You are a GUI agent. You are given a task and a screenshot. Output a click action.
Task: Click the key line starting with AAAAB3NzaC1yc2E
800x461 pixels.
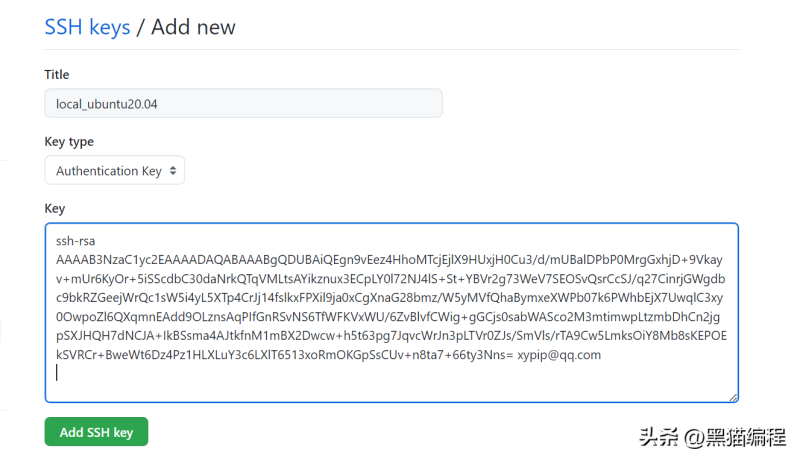389,260
